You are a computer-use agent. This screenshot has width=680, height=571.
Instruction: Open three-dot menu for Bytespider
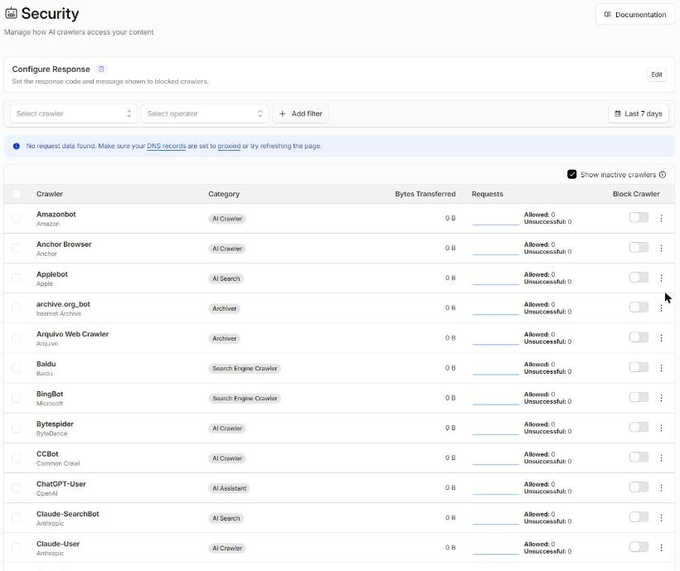(x=661, y=427)
